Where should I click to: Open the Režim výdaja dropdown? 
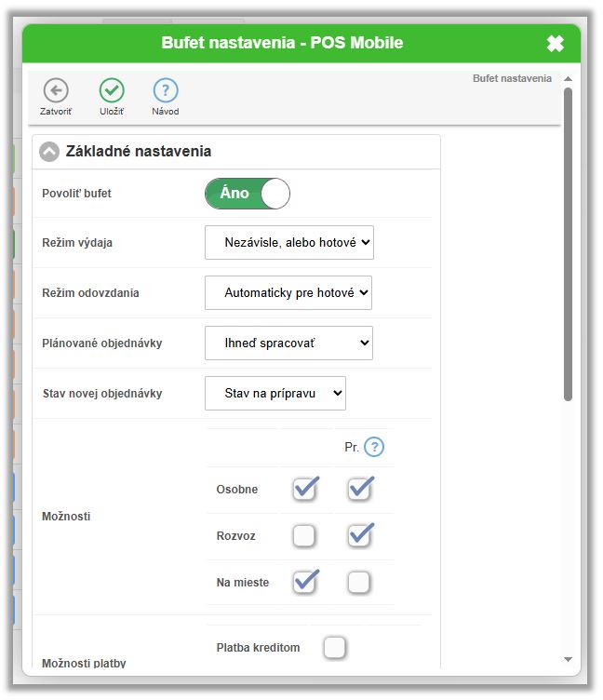click(288, 242)
